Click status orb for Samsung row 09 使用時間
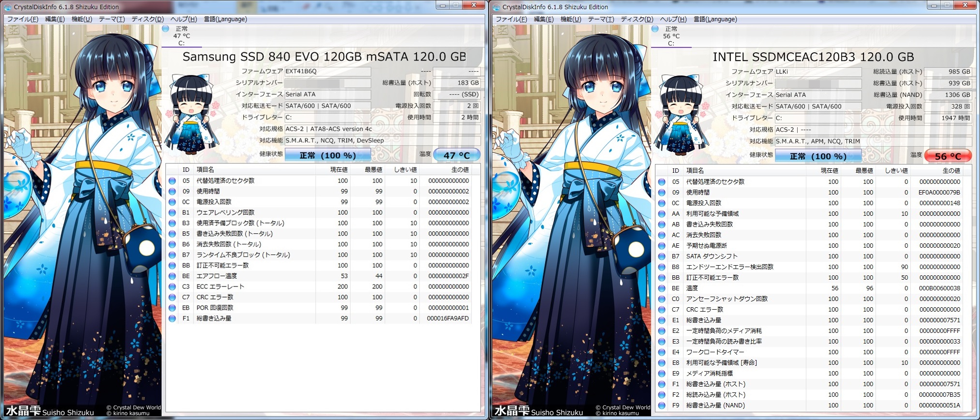Viewport: 980px width, 420px height. click(x=172, y=191)
